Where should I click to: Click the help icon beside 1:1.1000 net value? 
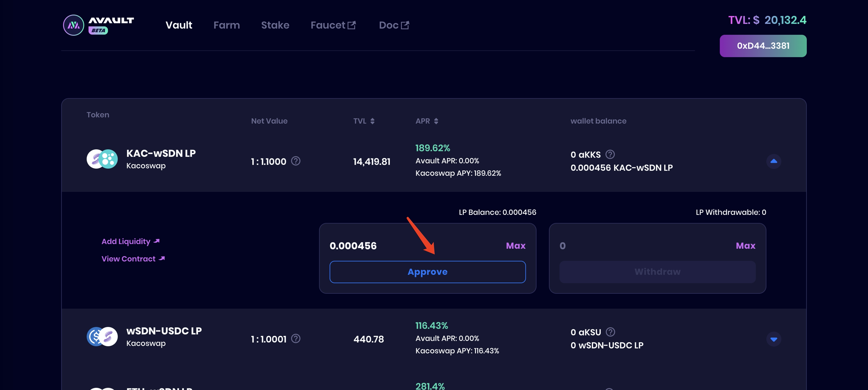click(x=295, y=161)
